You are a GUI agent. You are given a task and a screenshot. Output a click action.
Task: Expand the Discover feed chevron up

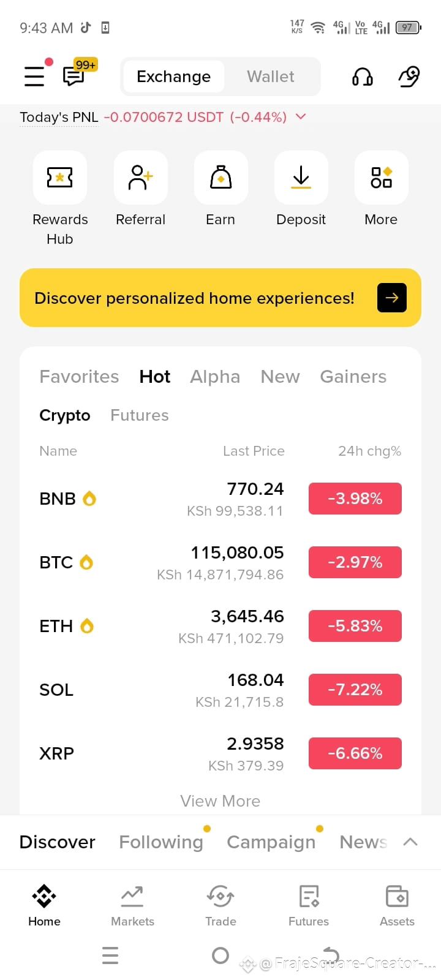[410, 842]
